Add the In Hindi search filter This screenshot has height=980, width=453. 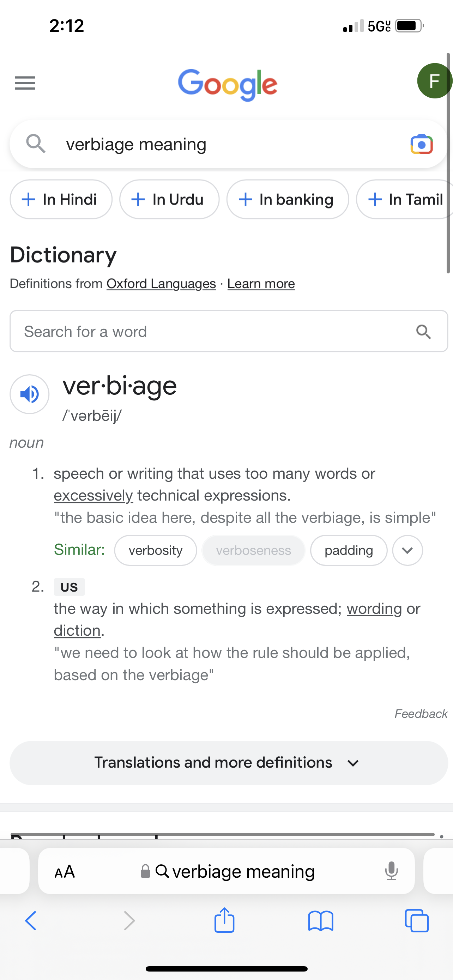(x=61, y=199)
